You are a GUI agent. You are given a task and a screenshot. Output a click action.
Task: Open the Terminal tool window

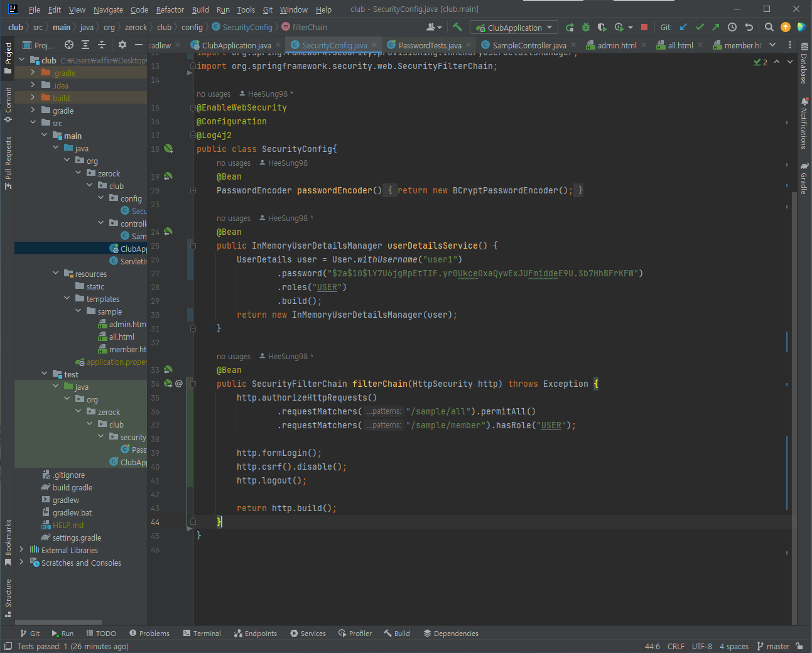click(202, 634)
